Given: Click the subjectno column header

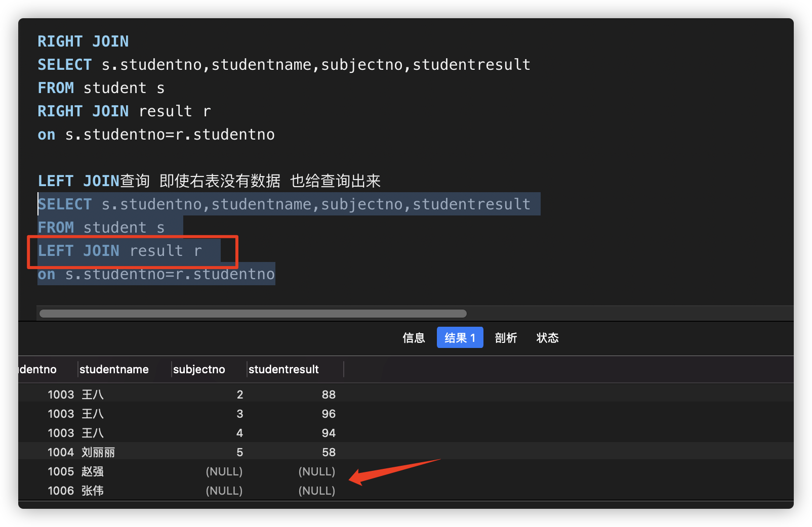Looking at the screenshot, I should click(199, 369).
